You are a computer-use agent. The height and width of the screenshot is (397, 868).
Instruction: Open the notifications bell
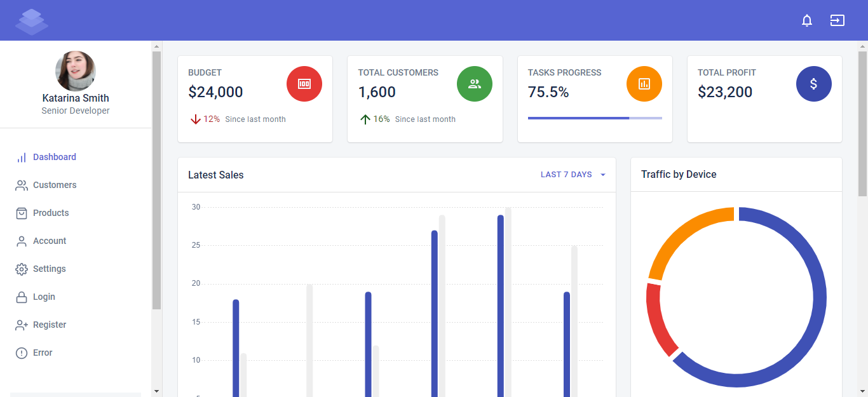coord(806,20)
